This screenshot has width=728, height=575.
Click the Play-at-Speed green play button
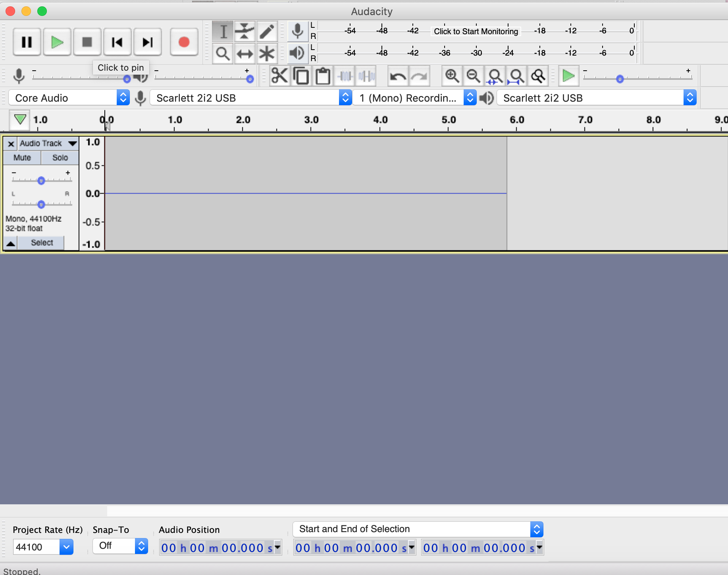[x=569, y=75]
